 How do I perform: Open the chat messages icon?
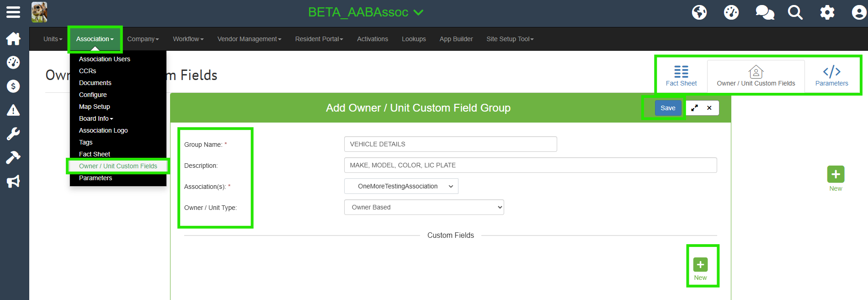765,12
